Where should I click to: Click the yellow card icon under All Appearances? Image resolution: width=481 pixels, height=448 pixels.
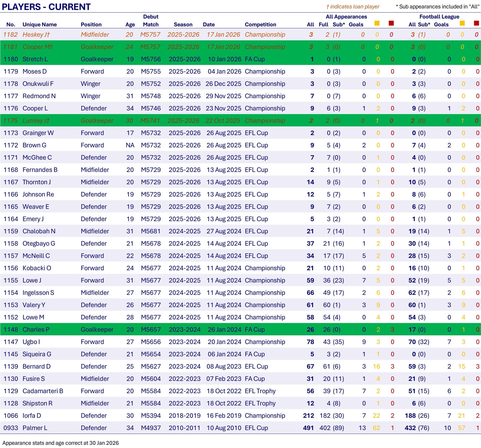coord(377,23)
